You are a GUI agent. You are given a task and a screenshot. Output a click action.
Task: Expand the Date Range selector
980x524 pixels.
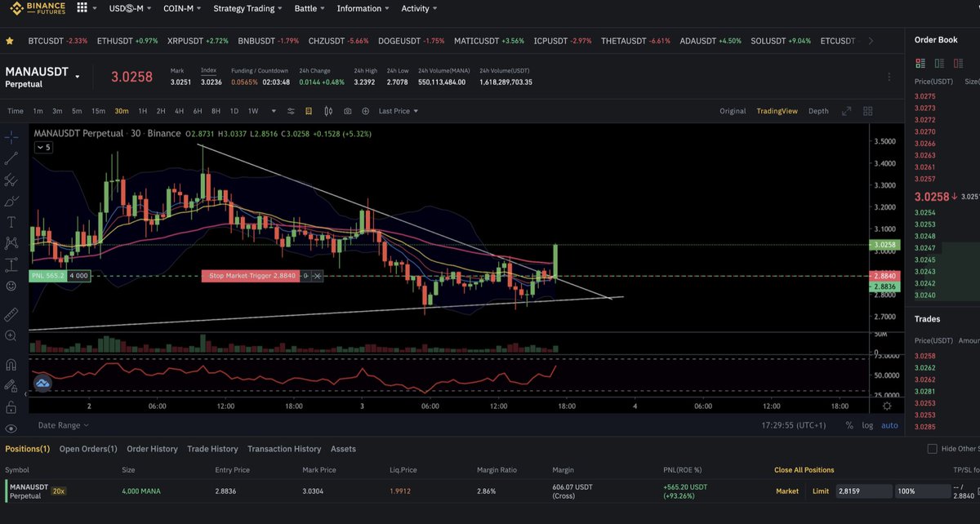pyautogui.click(x=63, y=425)
